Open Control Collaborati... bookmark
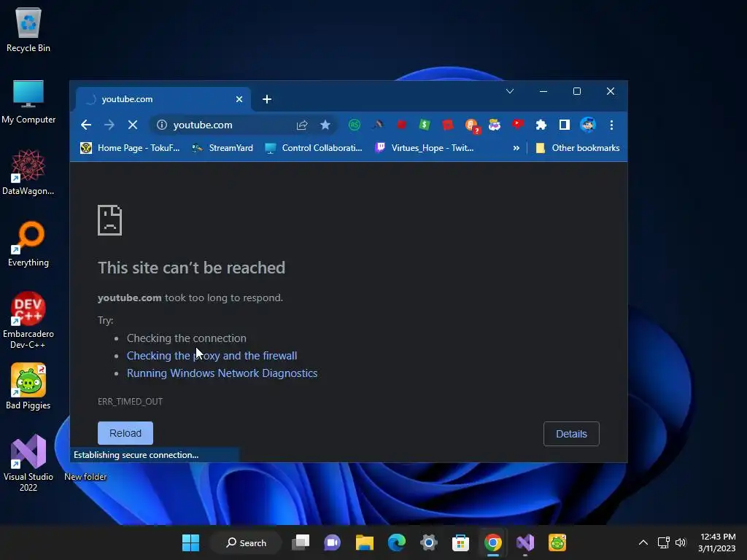The width and height of the screenshot is (747, 560). [314, 148]
